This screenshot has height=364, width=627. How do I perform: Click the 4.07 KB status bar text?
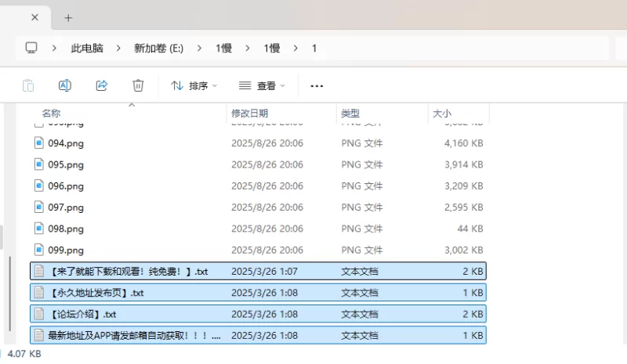[24, 354]
